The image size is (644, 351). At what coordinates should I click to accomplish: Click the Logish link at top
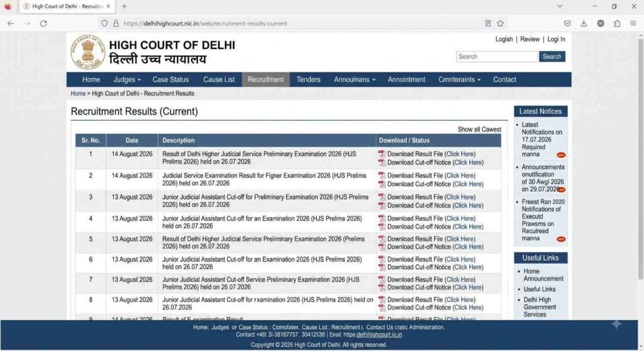click(x=504, y=39)
